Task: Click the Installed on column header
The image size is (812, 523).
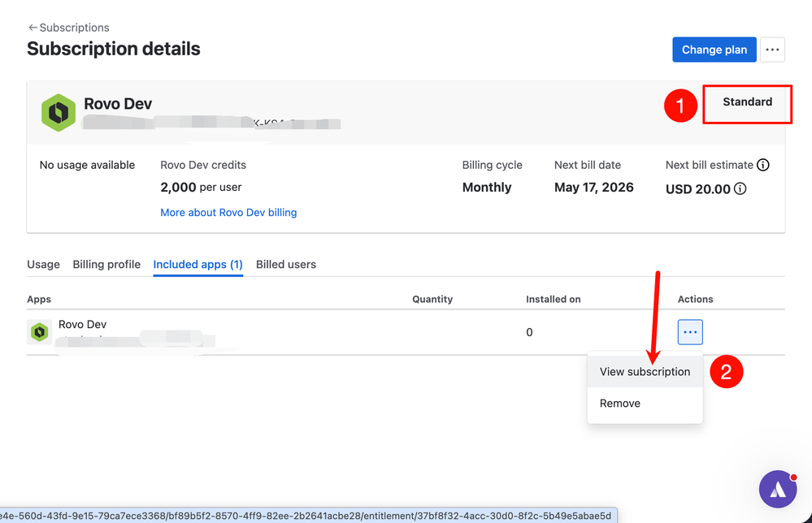Action: [x=553, y=299]
